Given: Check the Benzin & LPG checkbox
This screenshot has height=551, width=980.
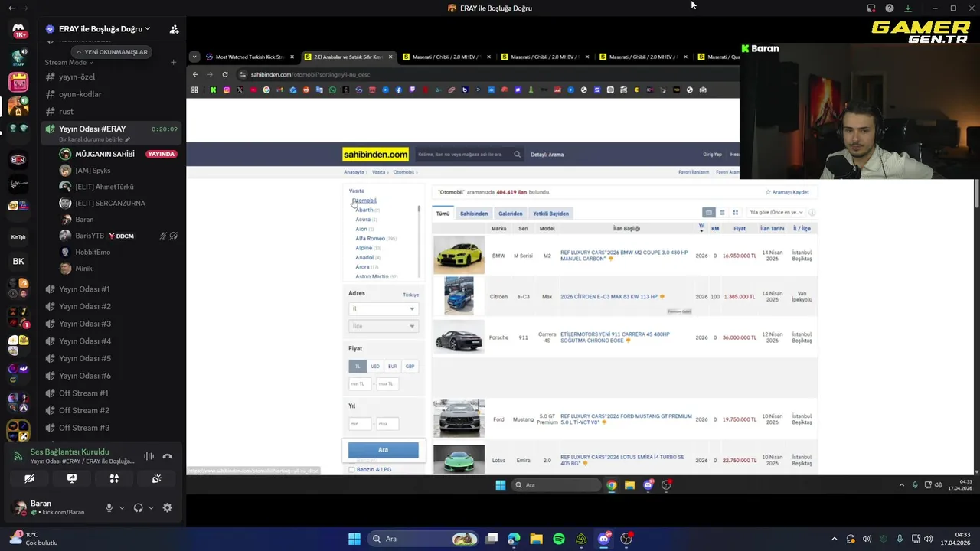Looking at the screenshot, I should click(352, 469).
